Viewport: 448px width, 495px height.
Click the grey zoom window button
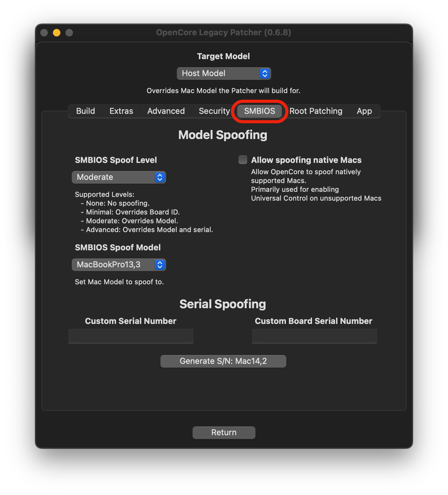pyautogui.click(x=69, y=33)
